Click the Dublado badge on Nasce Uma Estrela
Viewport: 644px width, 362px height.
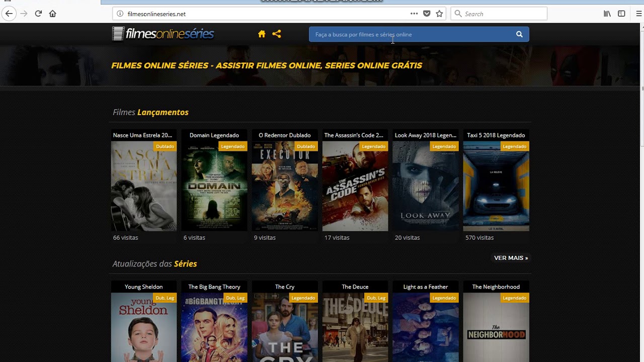click(165, 146)
